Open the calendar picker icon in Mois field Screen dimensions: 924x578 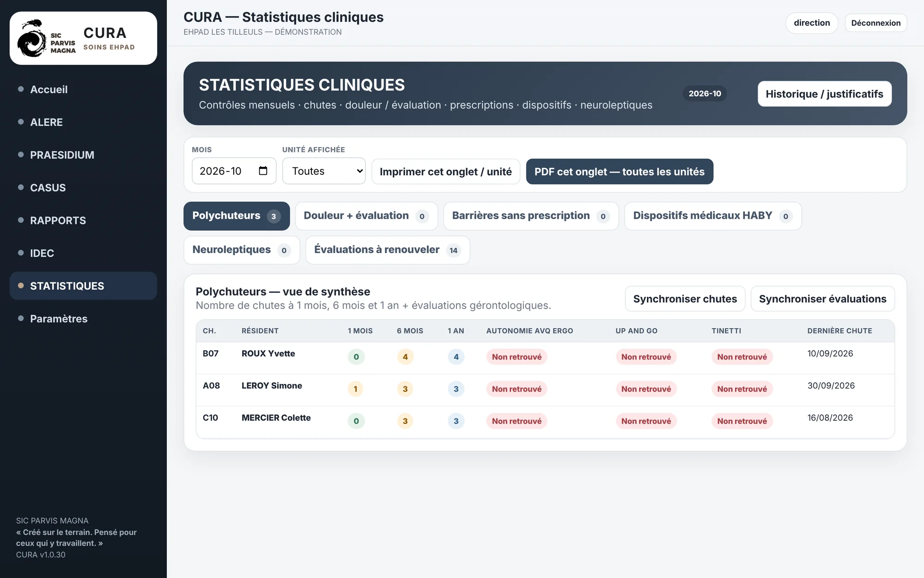263,171
